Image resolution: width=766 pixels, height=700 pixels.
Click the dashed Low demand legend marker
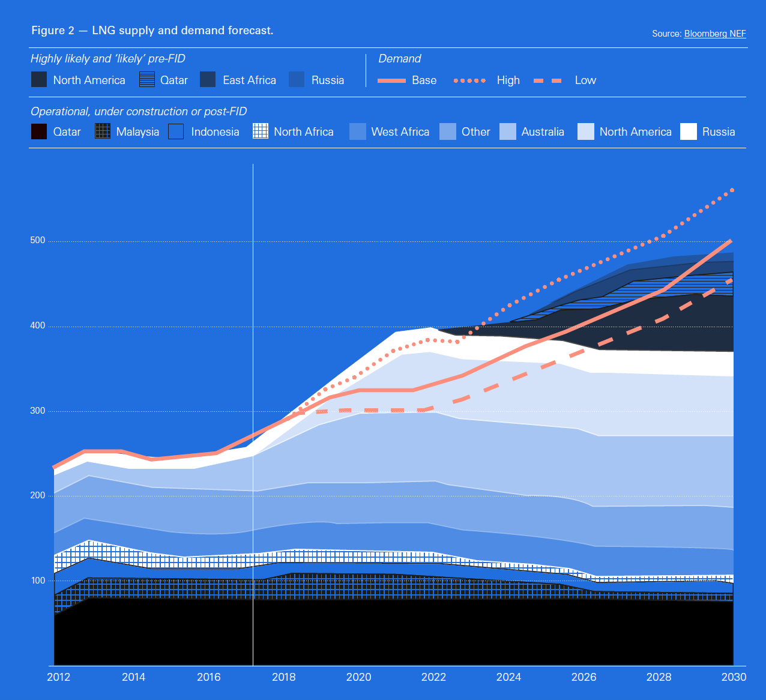point(547,80)
